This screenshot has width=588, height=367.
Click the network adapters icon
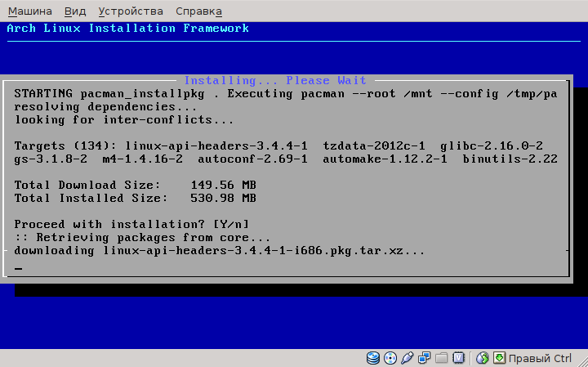tap(424, 358)
